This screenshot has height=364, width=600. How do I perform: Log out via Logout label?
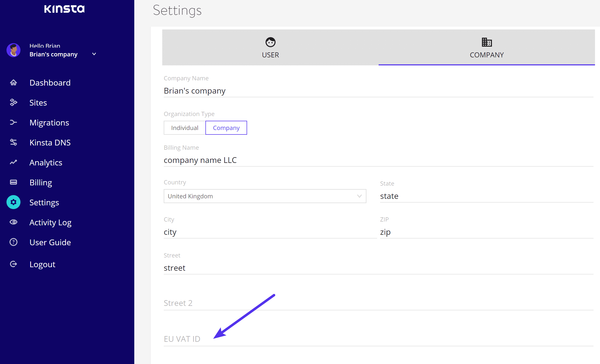point(42,264)
